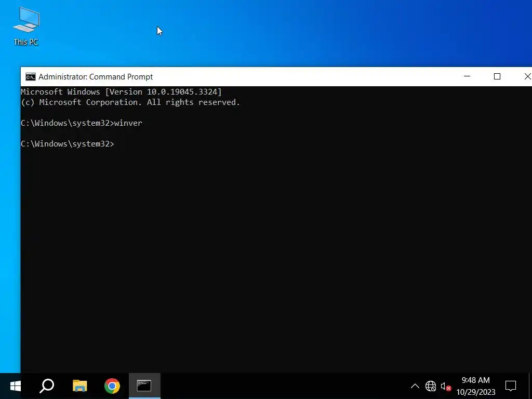
Task: Click the 'Administrator: Command Prompt' title text
Action: [x=96, y=77]
